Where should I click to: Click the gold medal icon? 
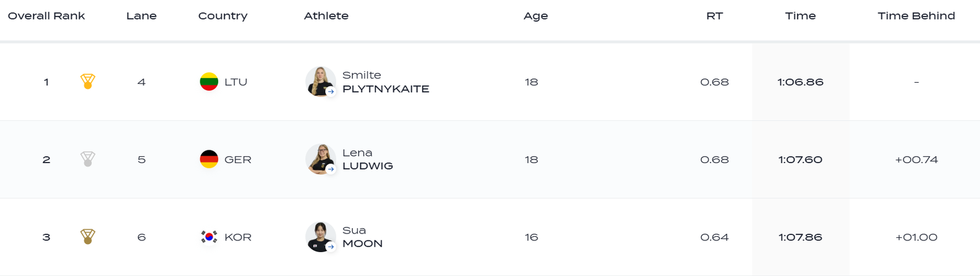(x=88, y=82)
